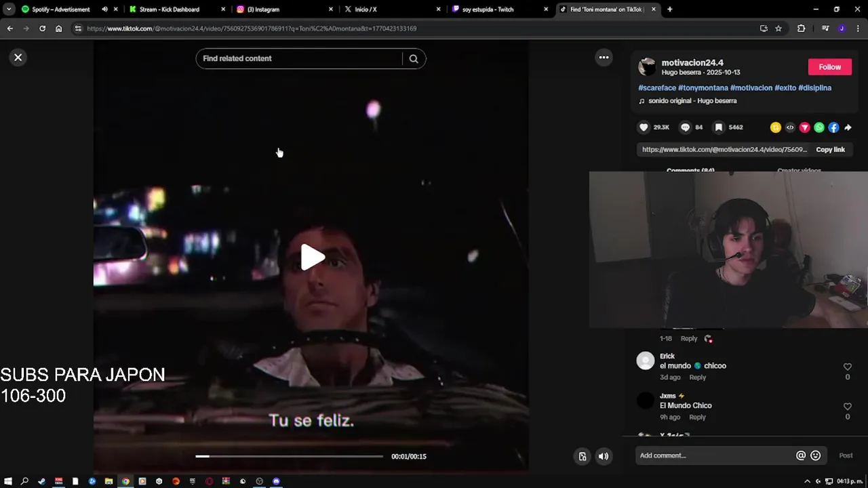Install app icon in address bar
The height and width of the screenshot is (488, 868).
pos(764,28)
